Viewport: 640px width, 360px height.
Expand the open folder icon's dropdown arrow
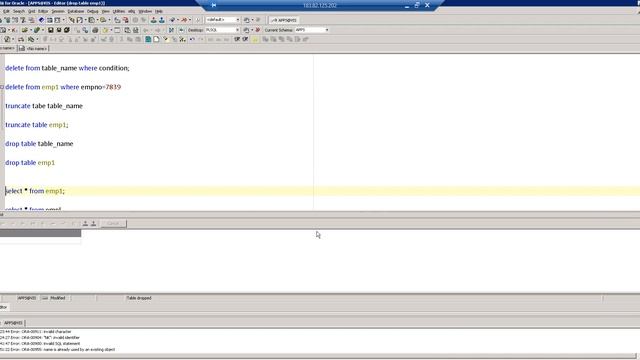(x=31, y=30)
